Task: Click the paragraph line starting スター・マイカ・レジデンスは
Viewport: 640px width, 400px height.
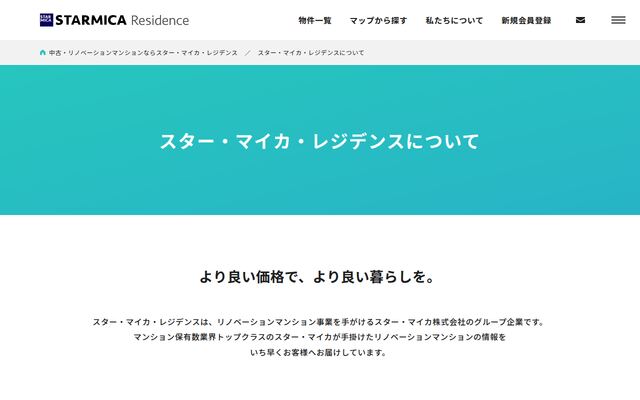Action: coord(318,322)
